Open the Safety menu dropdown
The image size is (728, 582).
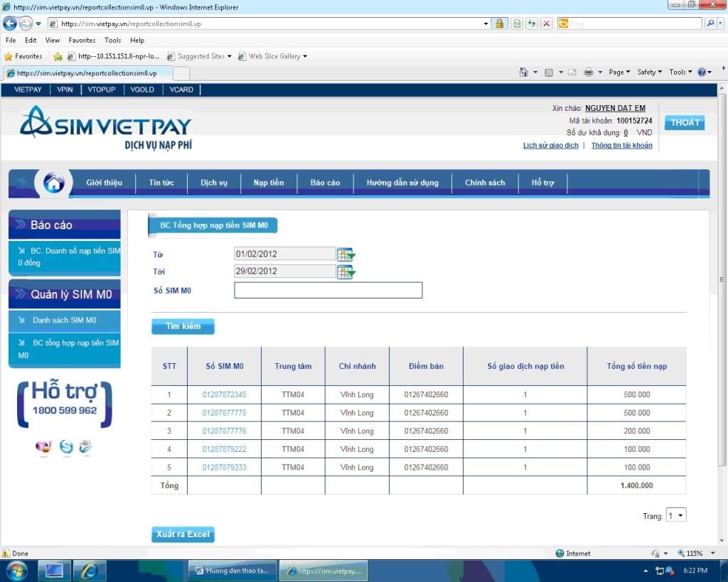coord(649,72)
